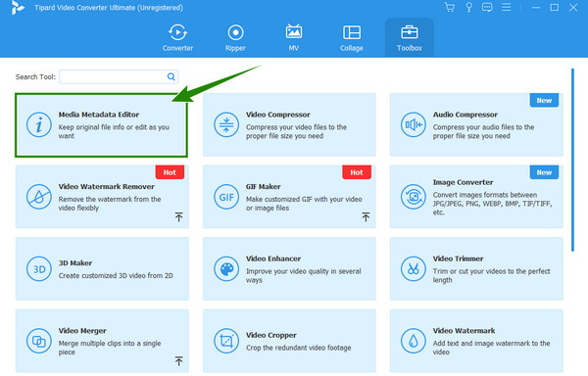Image resolution: width=588 pixels, height=376 pixels.
Task: Open the Audio Compressor title
Action: click(x=465, y=115)
